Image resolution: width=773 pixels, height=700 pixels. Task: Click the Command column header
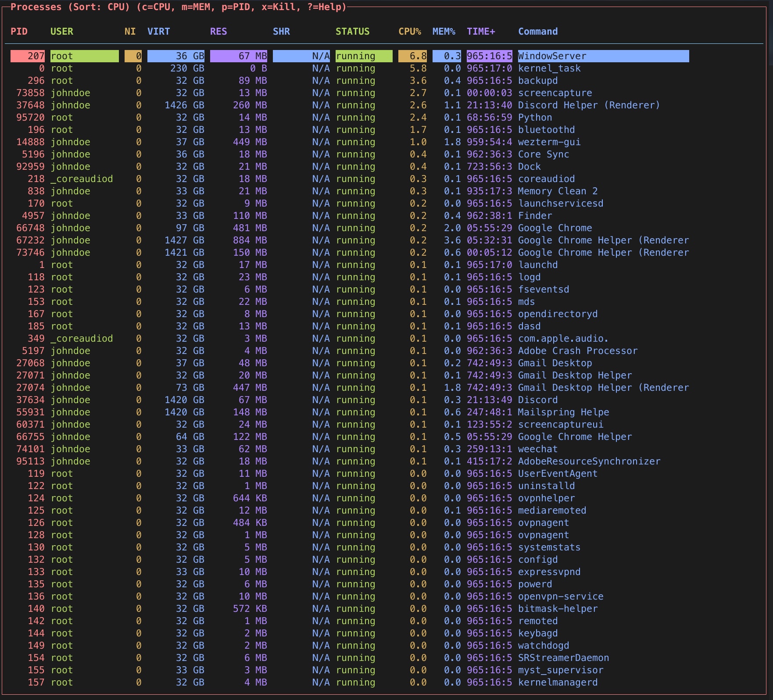coord(538,32)
